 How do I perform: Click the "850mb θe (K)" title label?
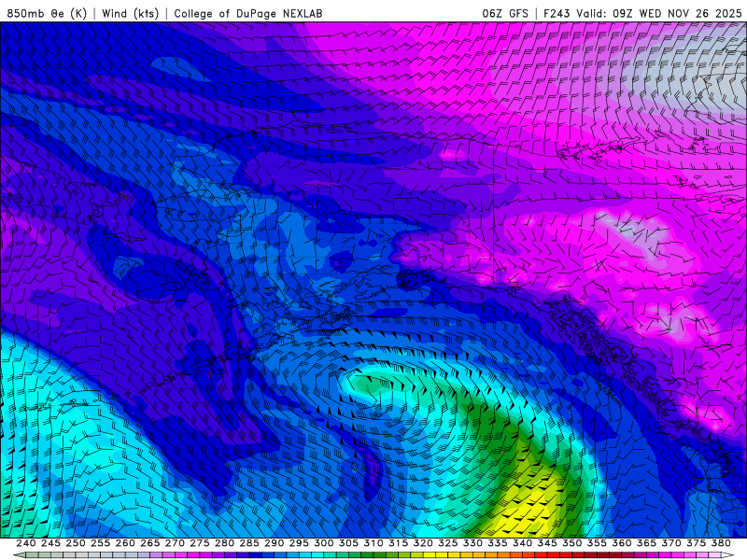(x=47, y=13)
